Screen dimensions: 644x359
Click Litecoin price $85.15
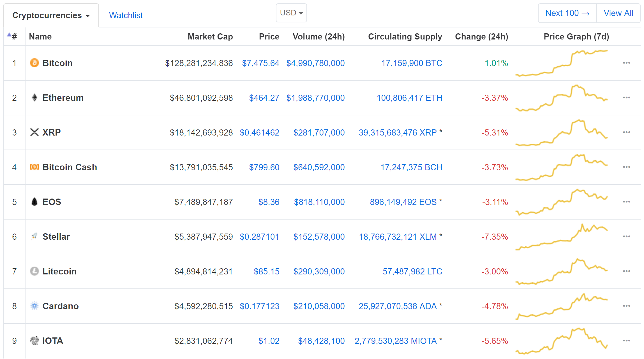click(267, 271)
